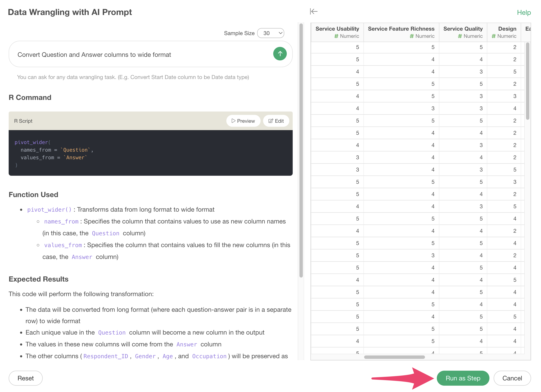Screen dimensions: 541x392
Task: Click the Edit button in R Script
Action: [x=276, y=121]
